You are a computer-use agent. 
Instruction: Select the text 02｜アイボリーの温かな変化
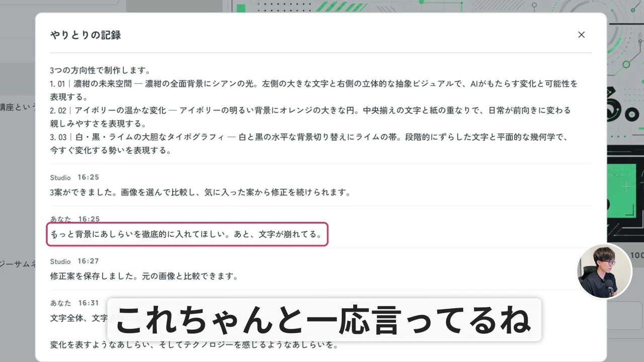click(x=112, y=110)
